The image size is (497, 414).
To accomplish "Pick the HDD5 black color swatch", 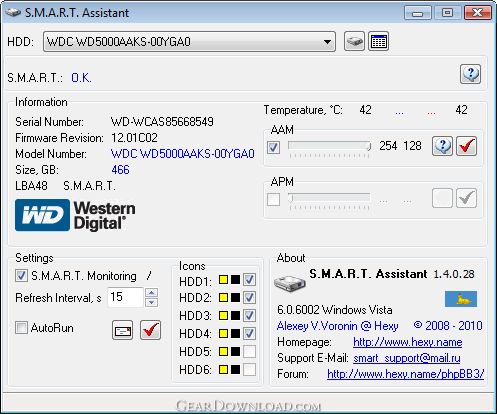I will click(x=235, y=352).
